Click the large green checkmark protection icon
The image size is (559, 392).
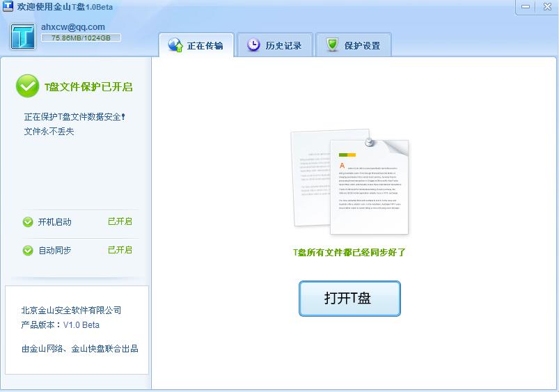tap(27, 86)
